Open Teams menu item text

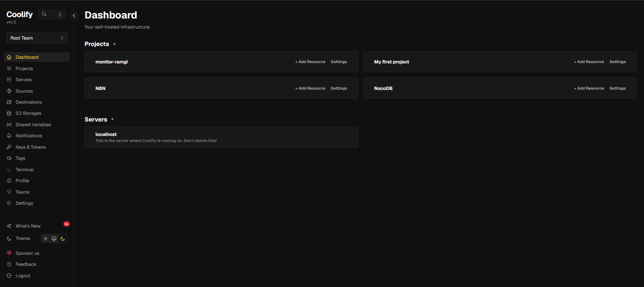pos(22,192)
